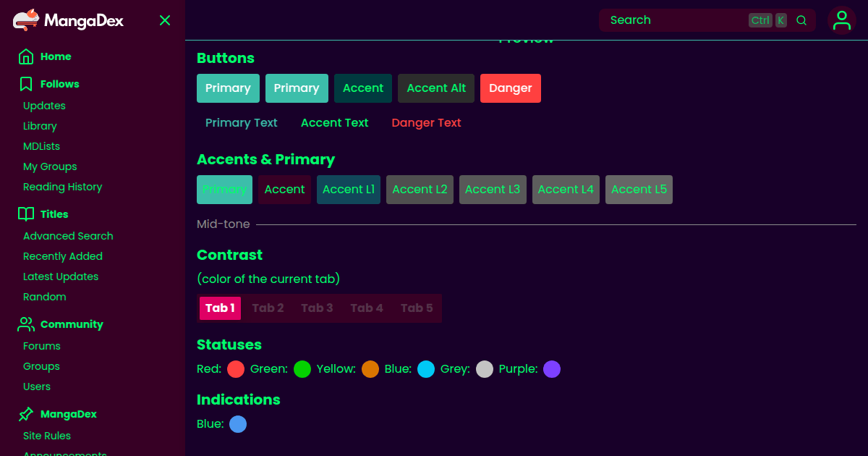Select the Accent L3 swatch

493,190
